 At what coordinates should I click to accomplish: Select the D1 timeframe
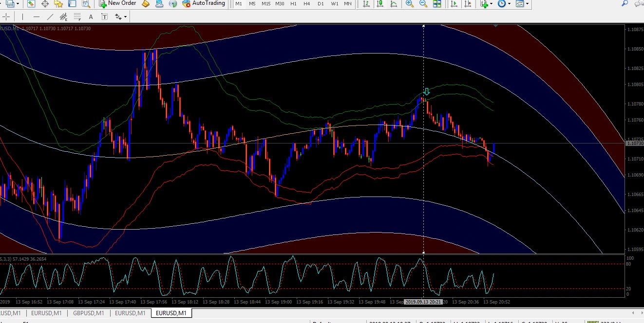pos(321,4)
